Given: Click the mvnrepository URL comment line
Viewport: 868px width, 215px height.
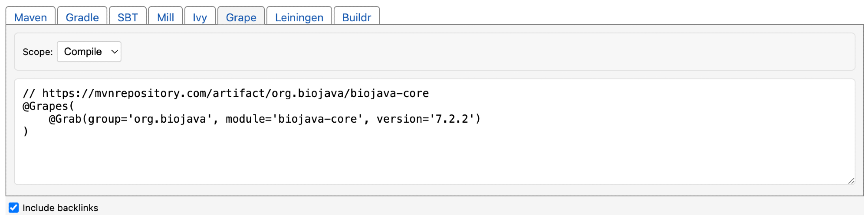Looking at the screenshot, I should (x=226, y=93).
